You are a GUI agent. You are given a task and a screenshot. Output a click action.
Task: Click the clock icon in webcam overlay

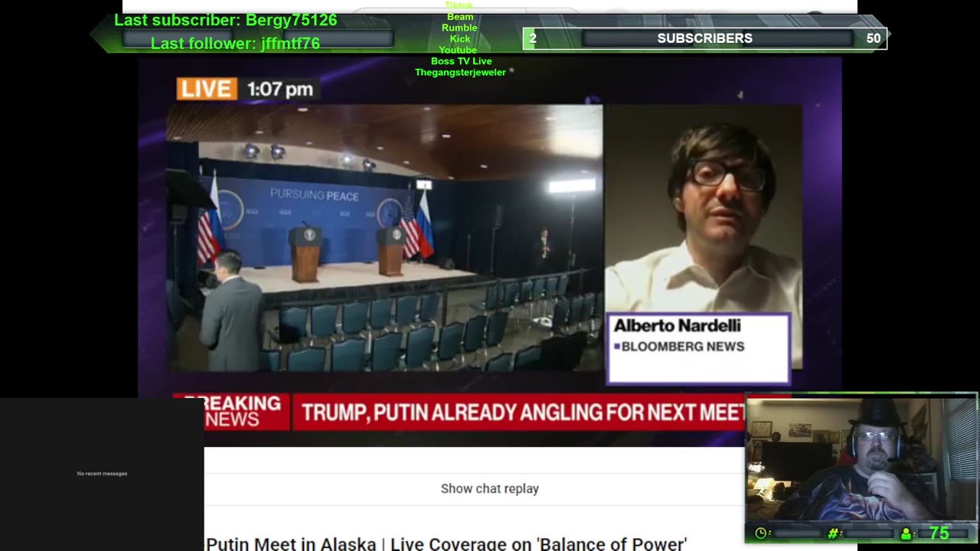[760, 533]
